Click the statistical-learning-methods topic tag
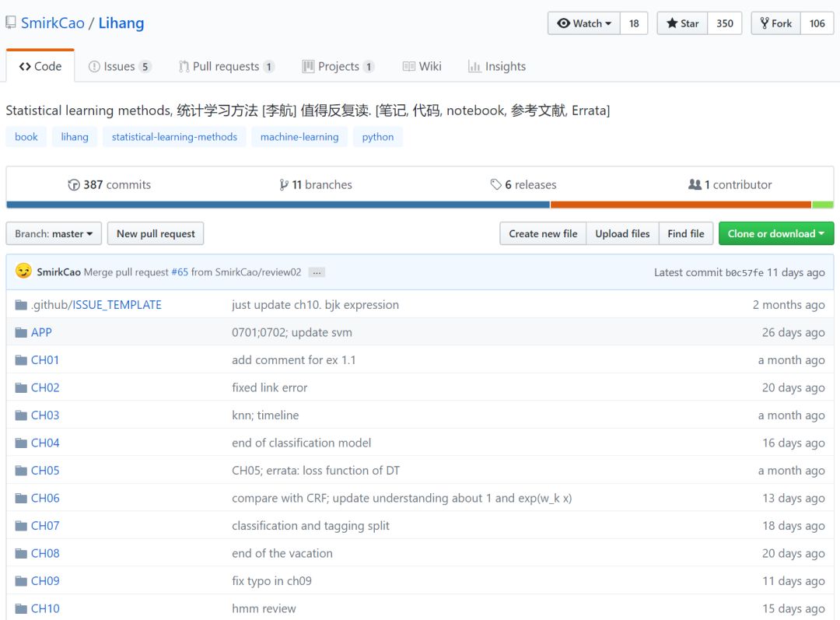Viewport: 840px width, 620px height. click(x=174, y=137)
